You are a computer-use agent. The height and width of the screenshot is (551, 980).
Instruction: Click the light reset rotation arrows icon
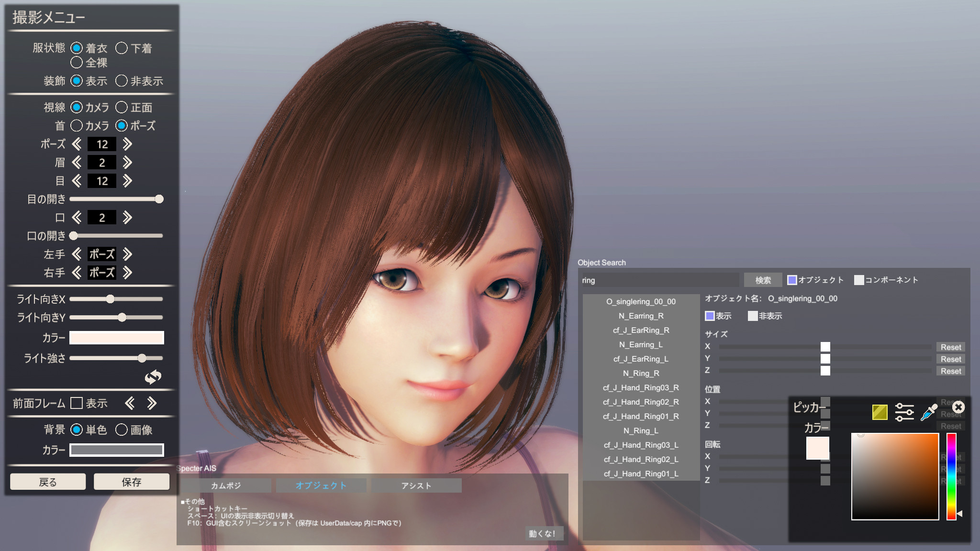pos(153,377)
